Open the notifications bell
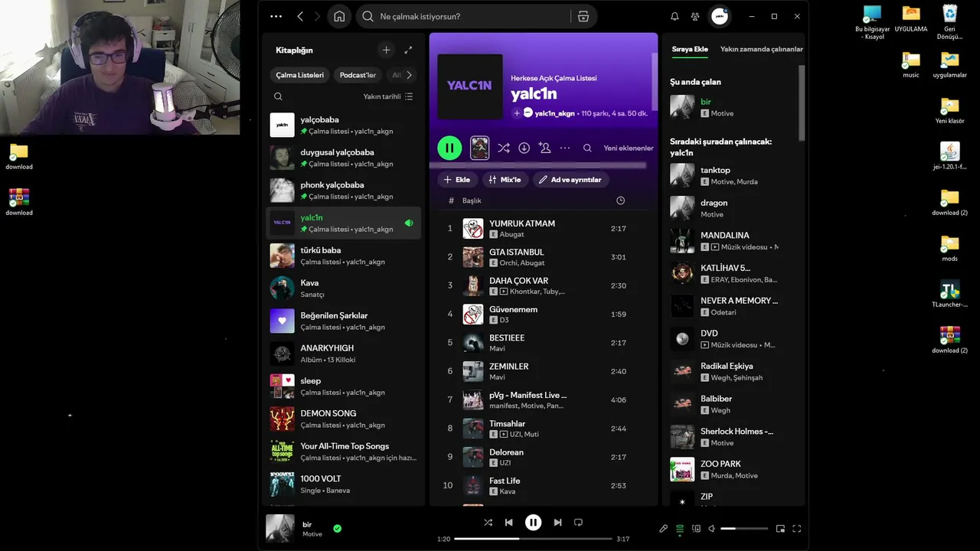Image resolution: width=980 pixels, height=551 pixels. pos(675,16)
